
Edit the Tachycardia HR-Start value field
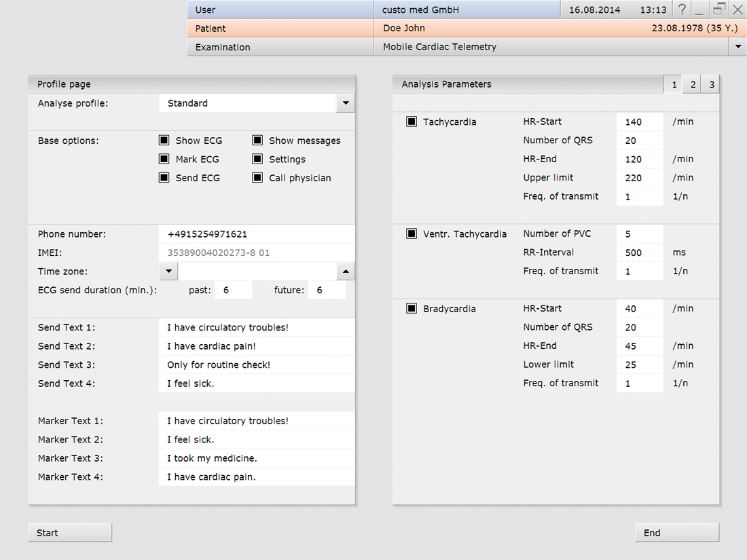[639, 122]
